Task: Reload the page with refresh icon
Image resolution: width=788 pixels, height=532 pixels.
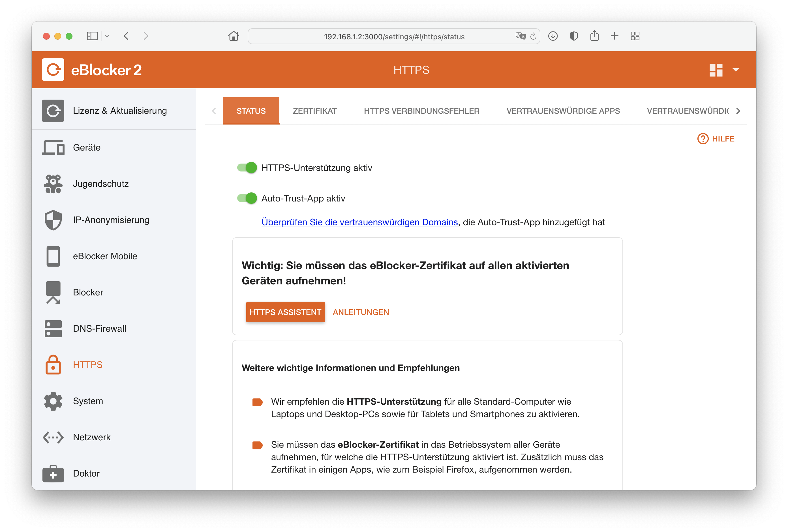Action: (533, 36)
